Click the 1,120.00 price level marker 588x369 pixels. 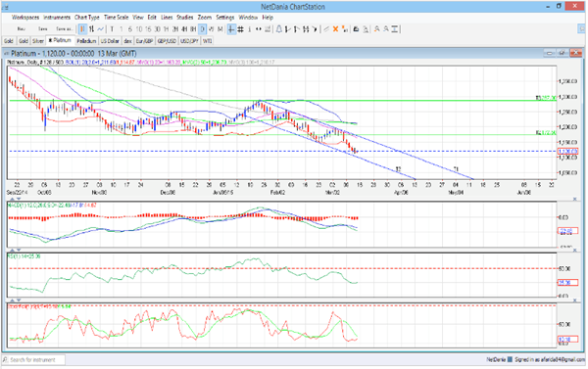pyautogui.click(x=567, y=152)
